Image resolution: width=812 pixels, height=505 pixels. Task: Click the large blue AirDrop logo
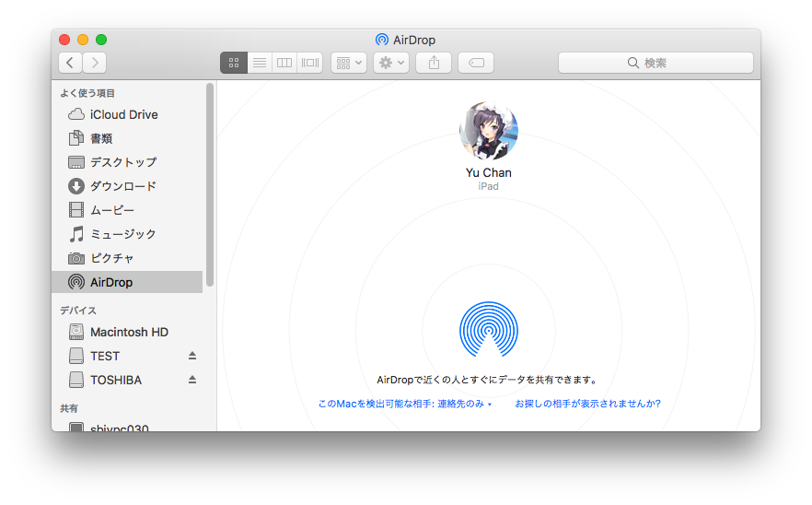[489, 329]
